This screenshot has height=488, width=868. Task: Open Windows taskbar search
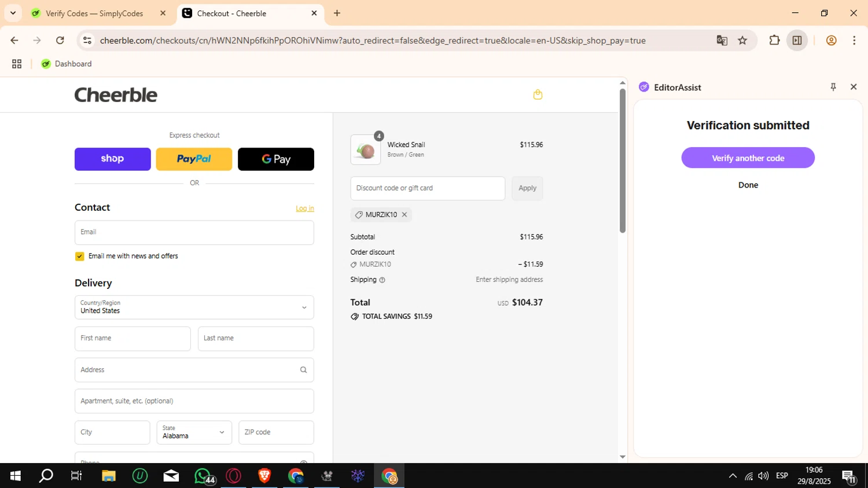tap(46, 476)
